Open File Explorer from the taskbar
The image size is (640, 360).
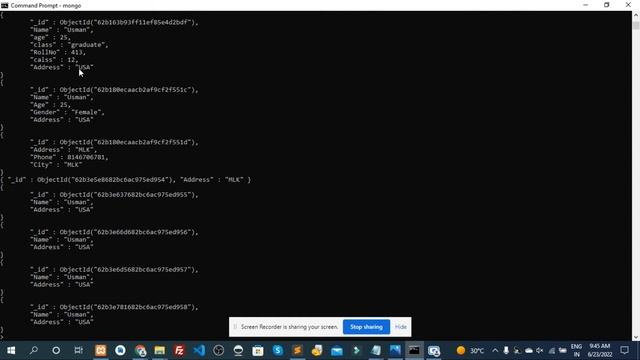160,350
